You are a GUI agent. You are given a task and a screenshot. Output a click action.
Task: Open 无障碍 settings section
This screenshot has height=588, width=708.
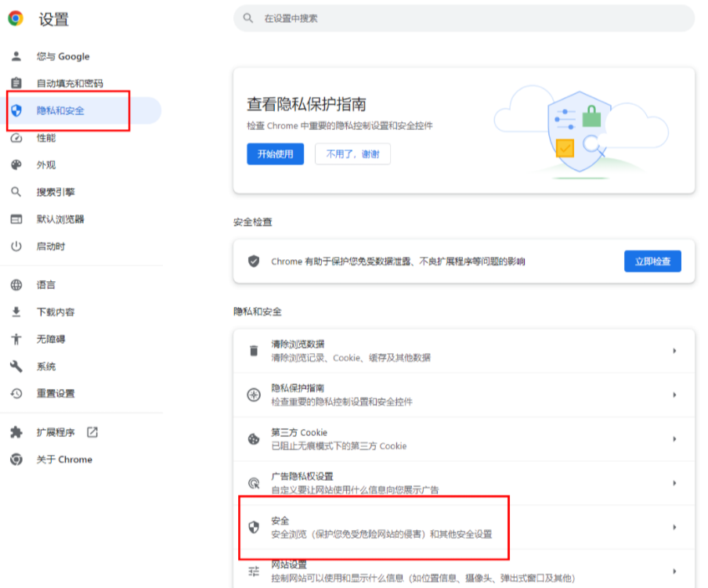[x=51, y=339]
